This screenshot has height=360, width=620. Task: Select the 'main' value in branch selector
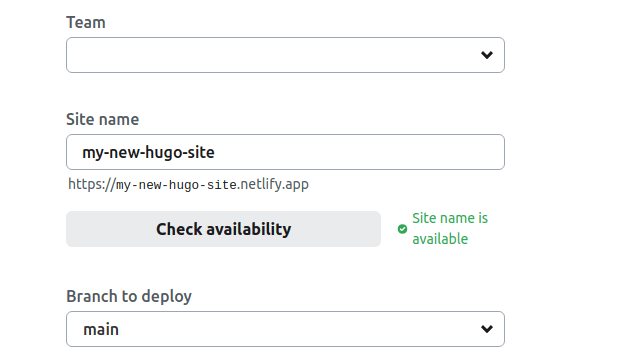pos(101,329)
